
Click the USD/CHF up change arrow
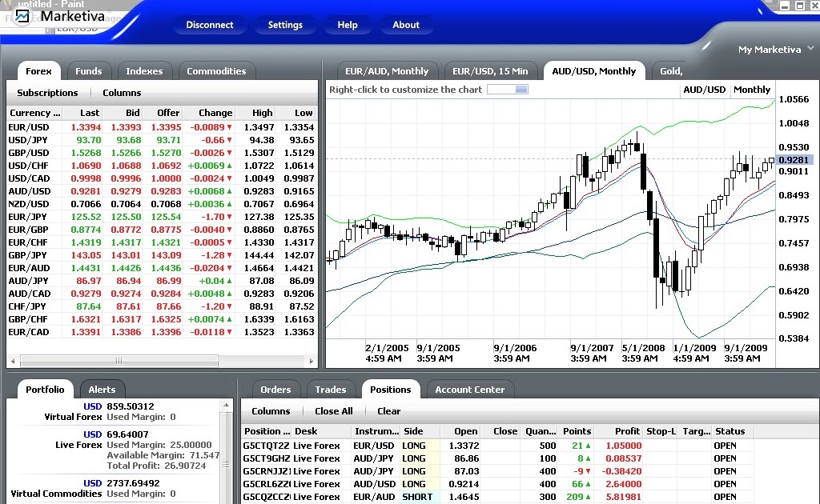tap(229, 166)
